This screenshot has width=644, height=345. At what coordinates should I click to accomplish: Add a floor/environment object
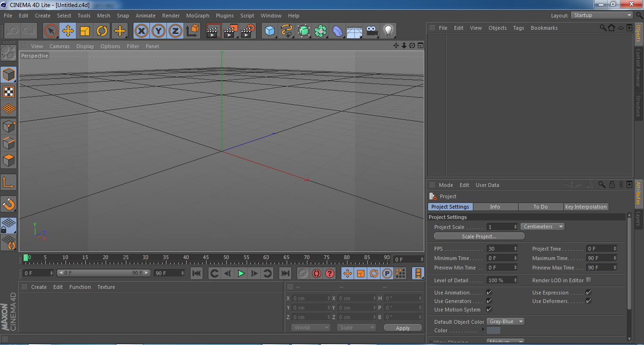pos(355,31)
